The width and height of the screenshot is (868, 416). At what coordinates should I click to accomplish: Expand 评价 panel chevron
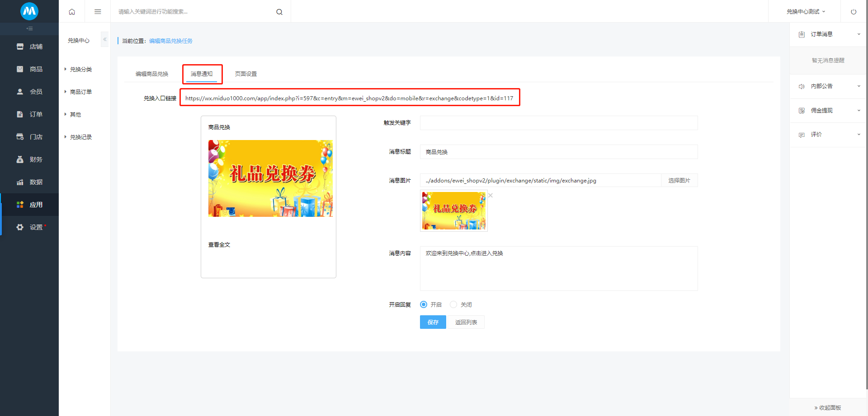859,135
